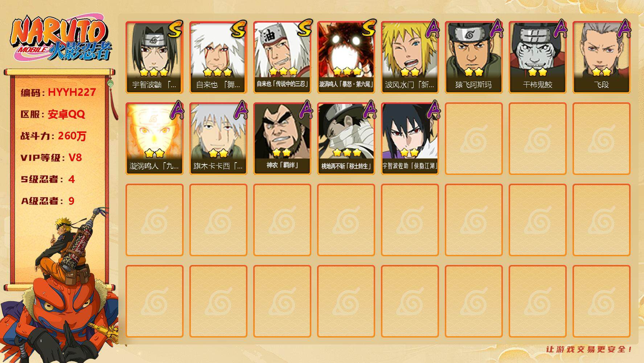Choose the 猿飞阿斯玛 ninja card
Viewport: 644px width, 363px height.
point(473,57)
